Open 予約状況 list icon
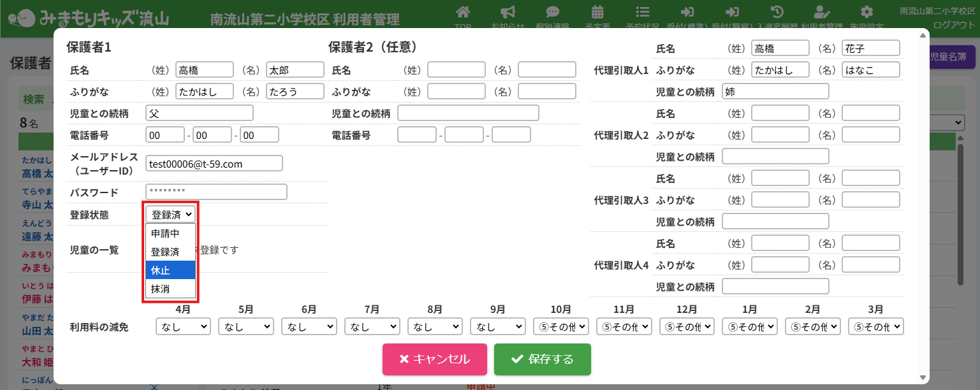980x390 pixels. pyautogui.click(x=643, y=13)
